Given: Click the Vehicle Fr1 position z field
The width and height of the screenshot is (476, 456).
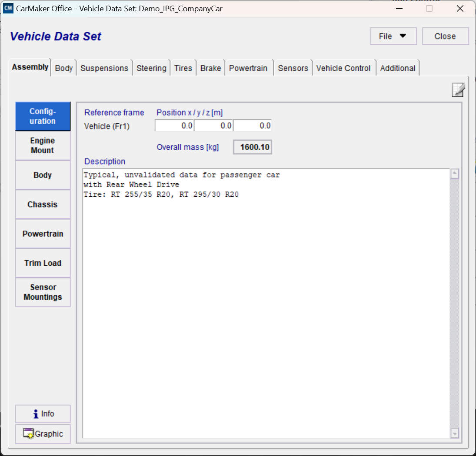Looking at the screenshot, I should pos(253,126).
